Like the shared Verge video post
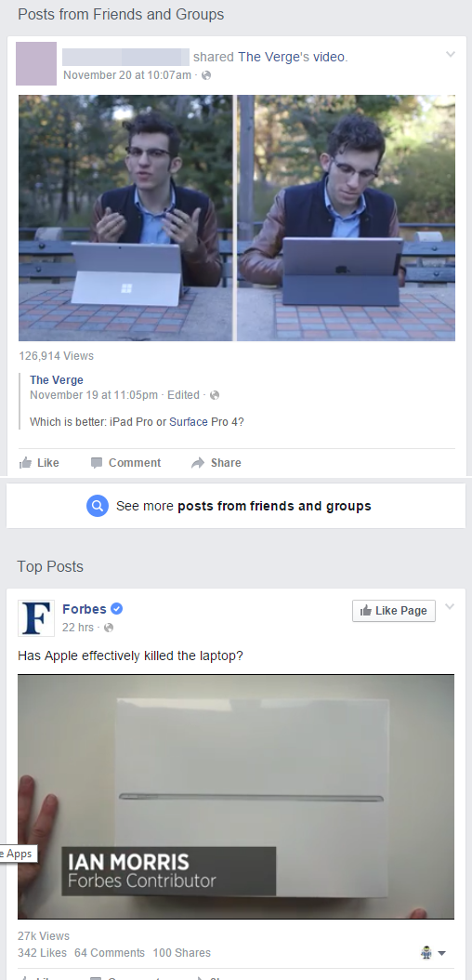 (x=39, y=462)
